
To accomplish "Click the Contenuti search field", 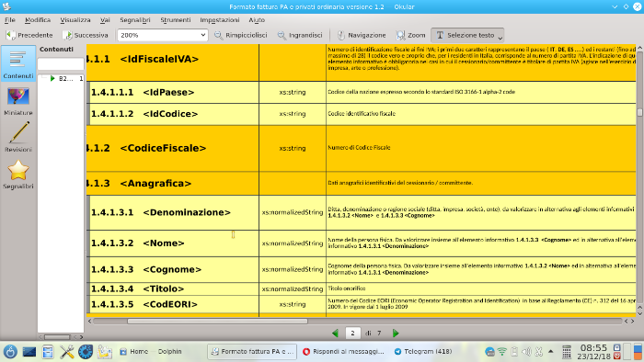I will click(61, 64).
